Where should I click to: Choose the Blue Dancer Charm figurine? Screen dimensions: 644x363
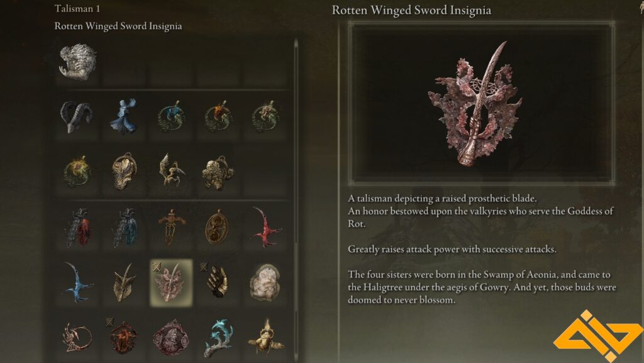pyautogui.click(x=124, y=117)
